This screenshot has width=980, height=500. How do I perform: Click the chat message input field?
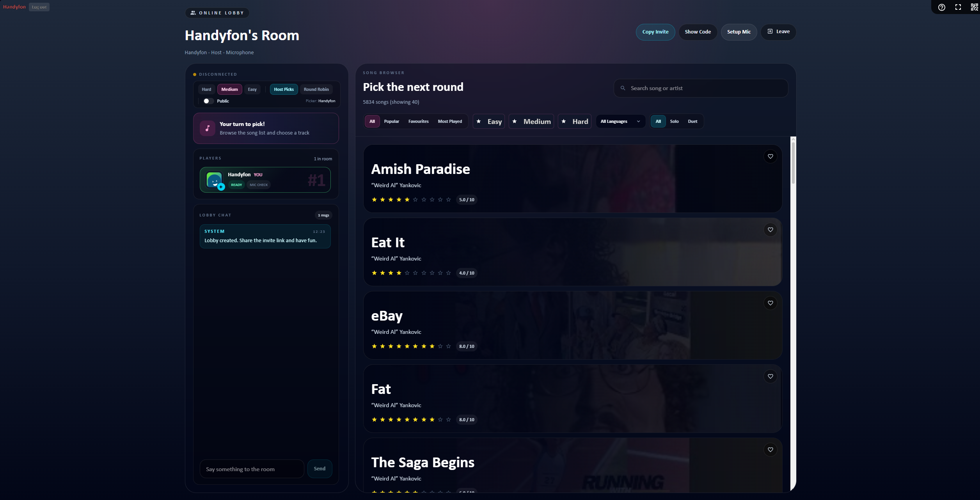[x=252, y=469]
